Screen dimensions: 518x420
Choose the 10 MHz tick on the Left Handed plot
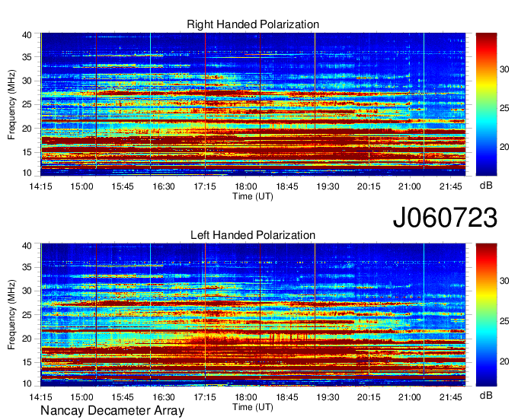click(27, 383)
